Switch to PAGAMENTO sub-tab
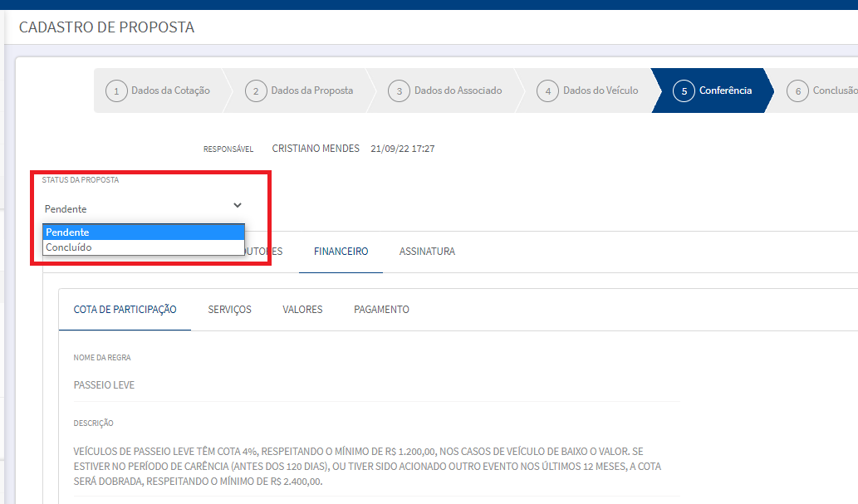Image resolution: width=858 pixels, height=504 pixels. click(x=381, y=310)
